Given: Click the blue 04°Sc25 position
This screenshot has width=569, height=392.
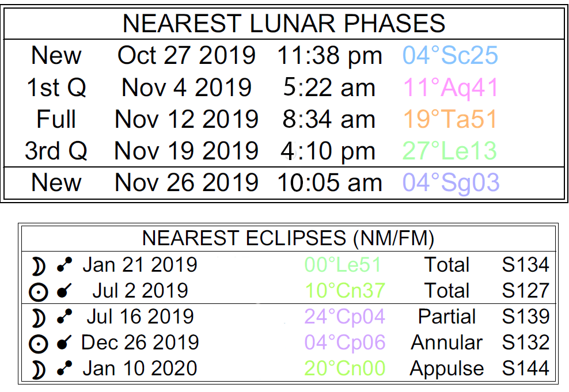Looking at the screenshot, I should click(450, 56).
